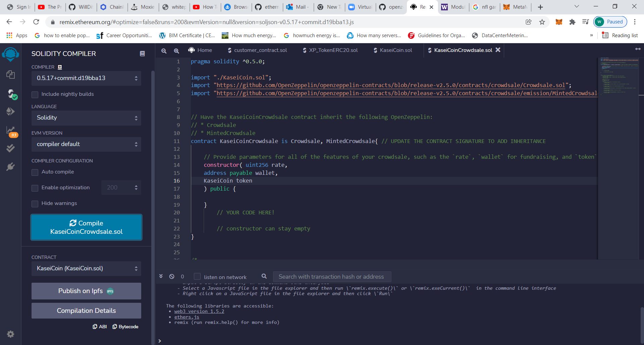
Task: Check listen on network in terminal
Action: tap(198, 276)
